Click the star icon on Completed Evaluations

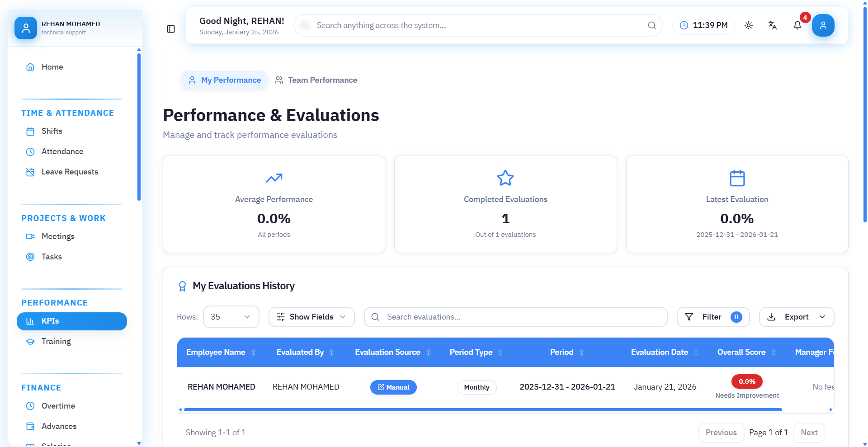click(505, 178)
